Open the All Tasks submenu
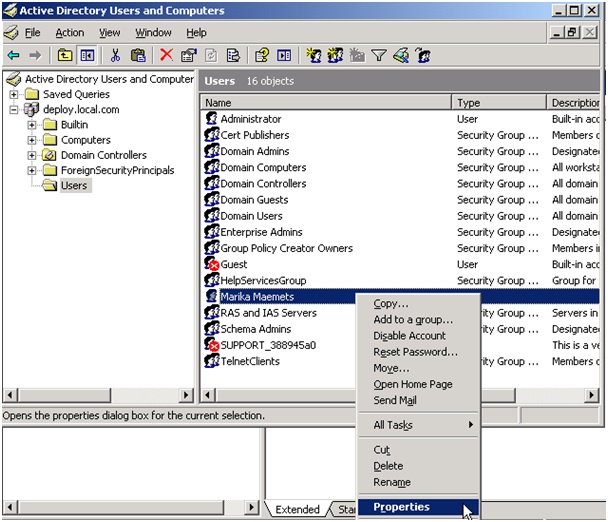Image resolution: width=608 pixels, height=522 pixels. click(x=418, y=425)
